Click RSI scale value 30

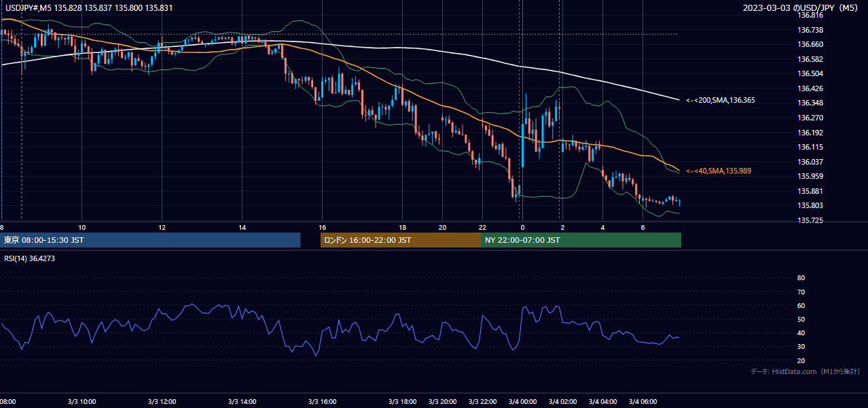tap(801, 347)
